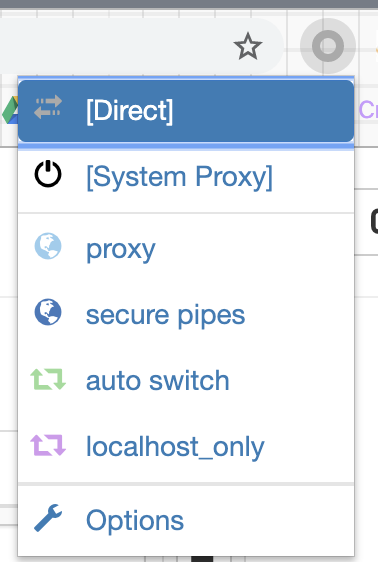Click the bookmark star in the address bar
Image resolution: width=378 pixels, height=562 pixels.
[x=248, y=46]
